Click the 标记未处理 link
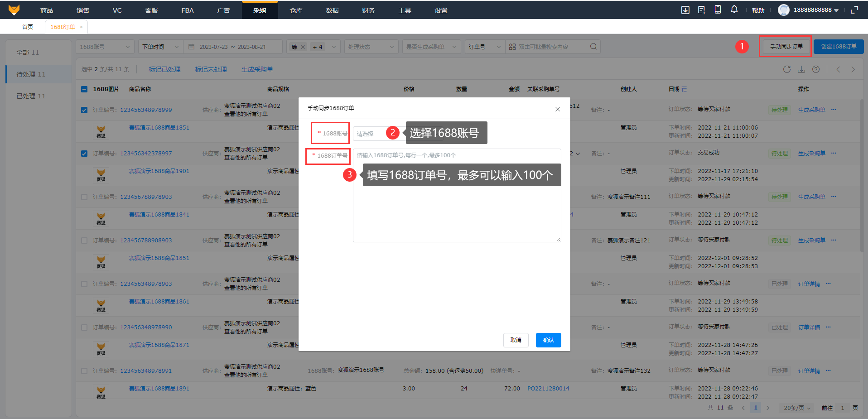The width and height of the screenshot is (868, 419). (211, 69)
